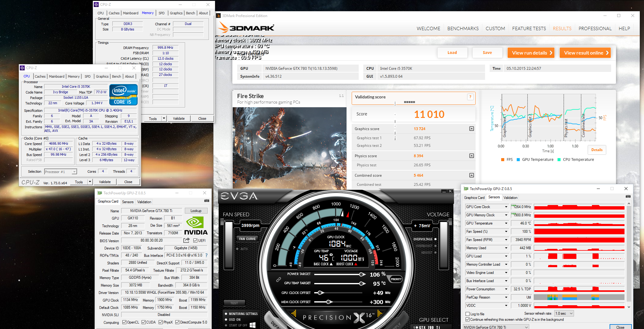Open the BENCHMARKS tab in 3DMark
The height and width of the screenshot is (329, 644).
[463, 28]
